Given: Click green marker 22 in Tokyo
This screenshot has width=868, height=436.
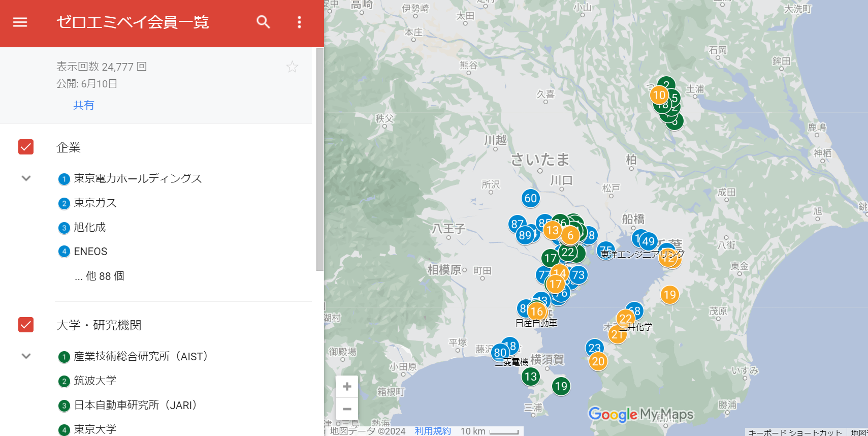Looking at the screenshot, I should tap(567, 252).
